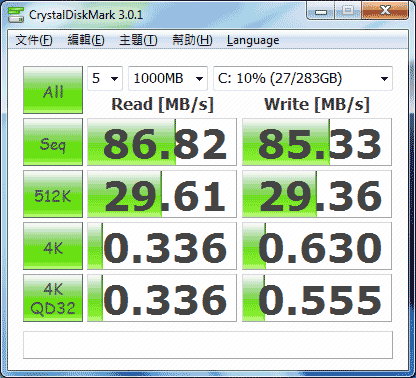Click the 4K QD32 read result 0.336
This screenshot has height=378, width=416.
click(162, 298)
